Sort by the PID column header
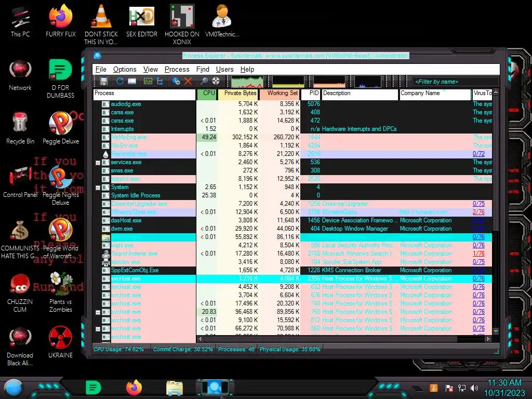Screen dimensions: 532x399 tap(311, 94)
